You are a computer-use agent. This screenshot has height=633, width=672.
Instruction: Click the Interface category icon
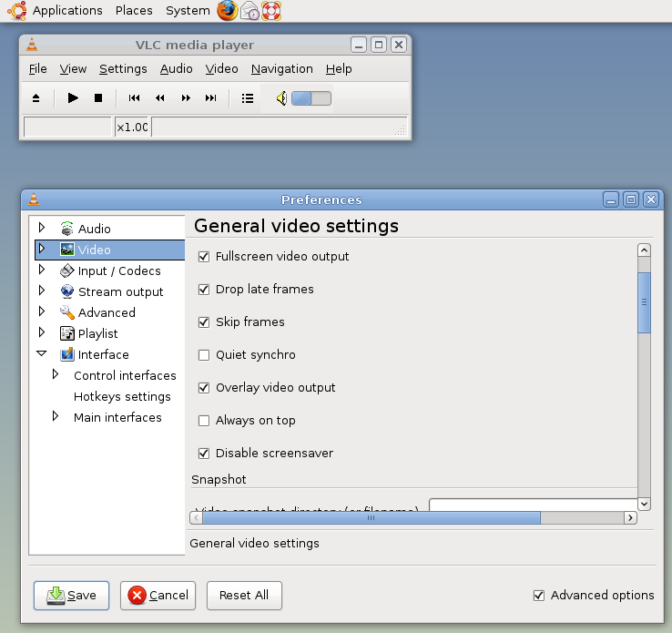66,354
